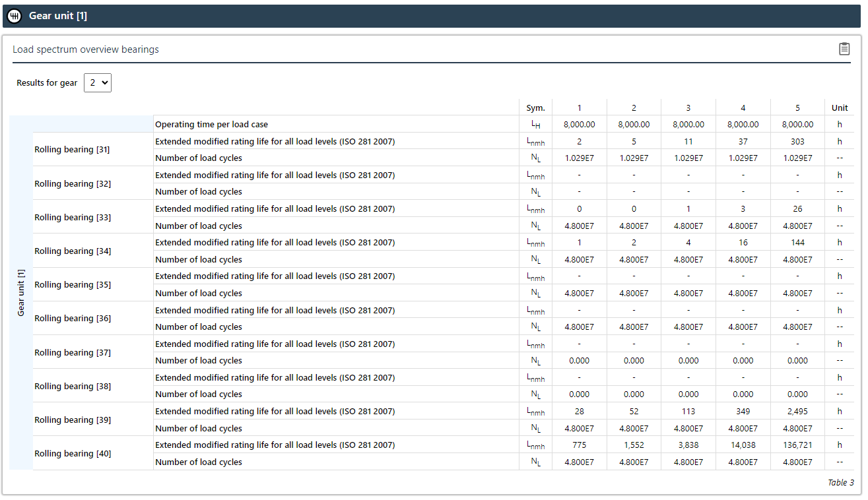The image size is (868, 500).
Task: Click column header 3 in the table
Action: (x=688, y=107)
